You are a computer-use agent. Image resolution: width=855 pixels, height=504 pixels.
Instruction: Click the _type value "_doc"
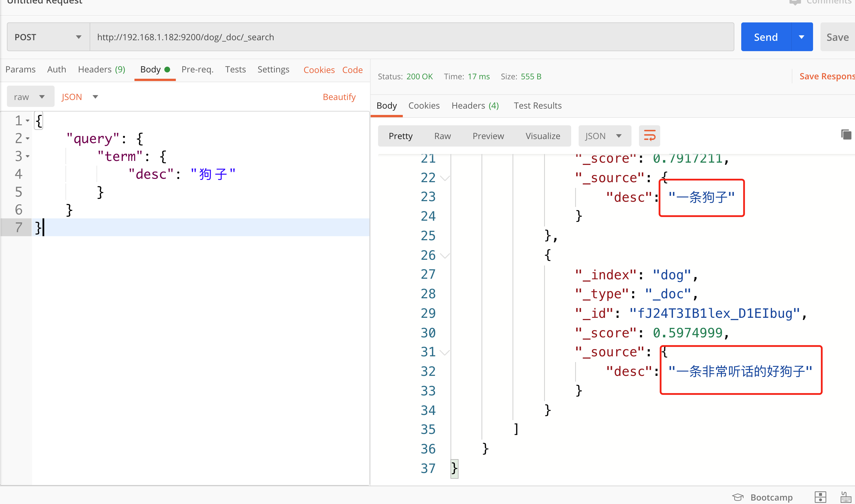pos(668,294)
